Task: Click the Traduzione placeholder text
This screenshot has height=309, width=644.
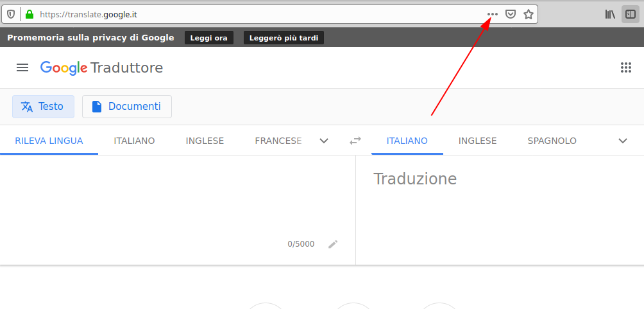Action: [415, 179]
